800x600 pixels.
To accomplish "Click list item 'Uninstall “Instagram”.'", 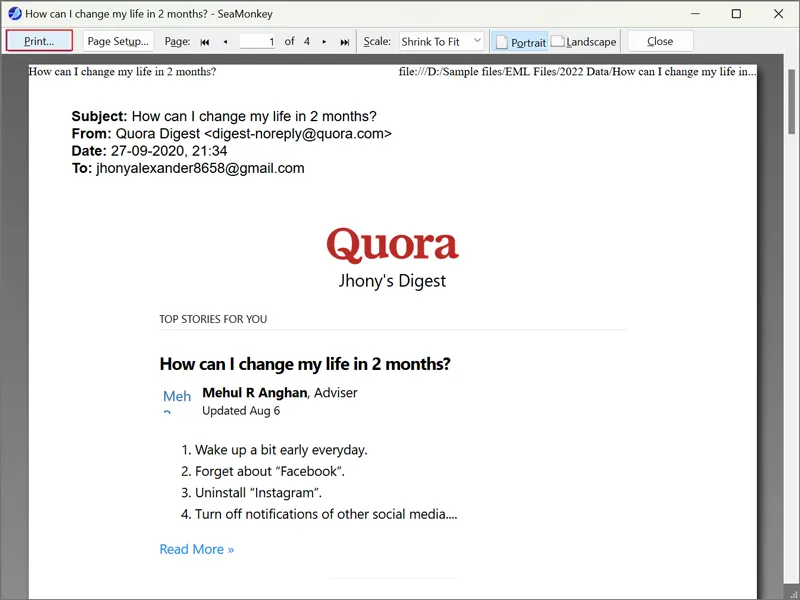I will pyautogui.click(x=259, y=493).
